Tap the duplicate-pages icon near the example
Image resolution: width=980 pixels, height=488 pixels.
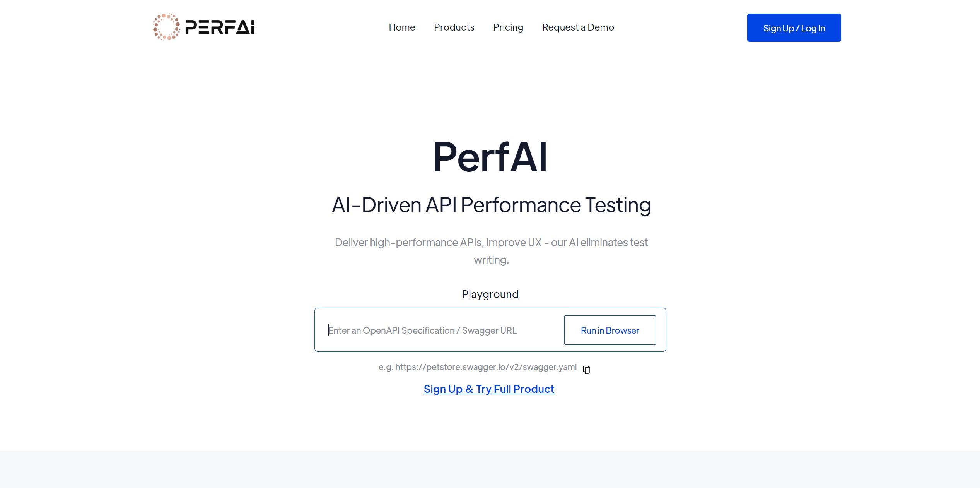[587, 370]
